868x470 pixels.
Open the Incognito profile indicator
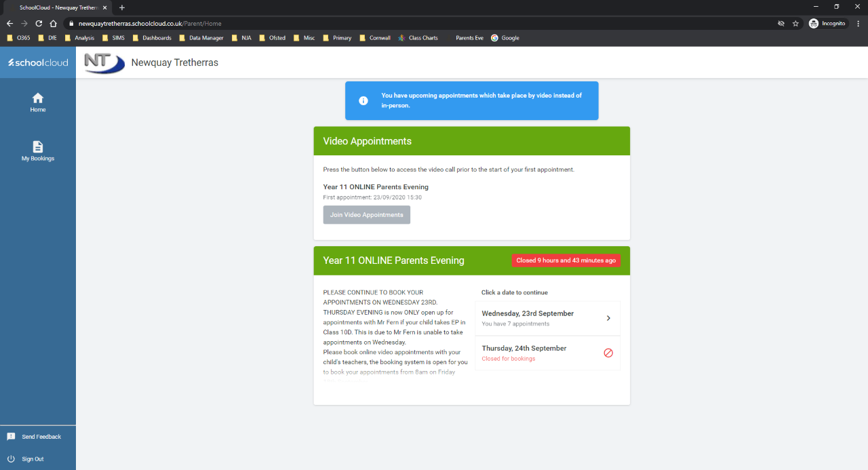point(827,23)
